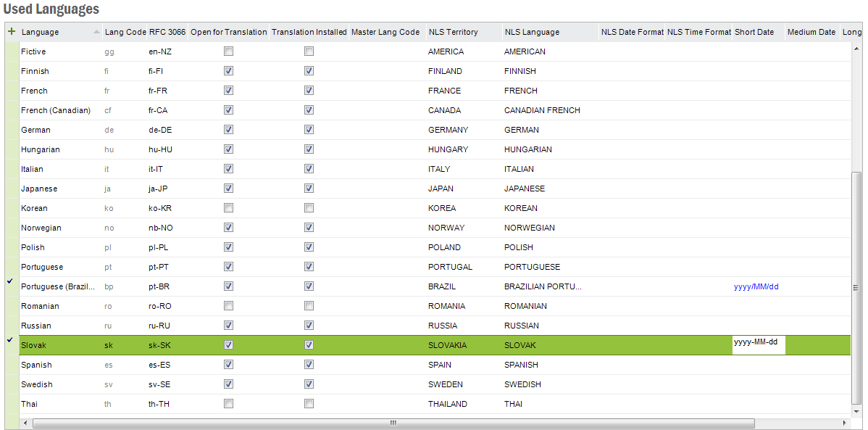868x430 pixels.
Task: Select the Japanese language row
Action: (x=39, y=189)
